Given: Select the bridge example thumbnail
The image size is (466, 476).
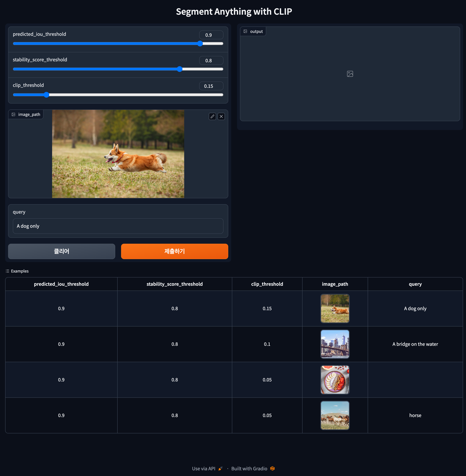Looking at the screenshot, I should point(335,344).
